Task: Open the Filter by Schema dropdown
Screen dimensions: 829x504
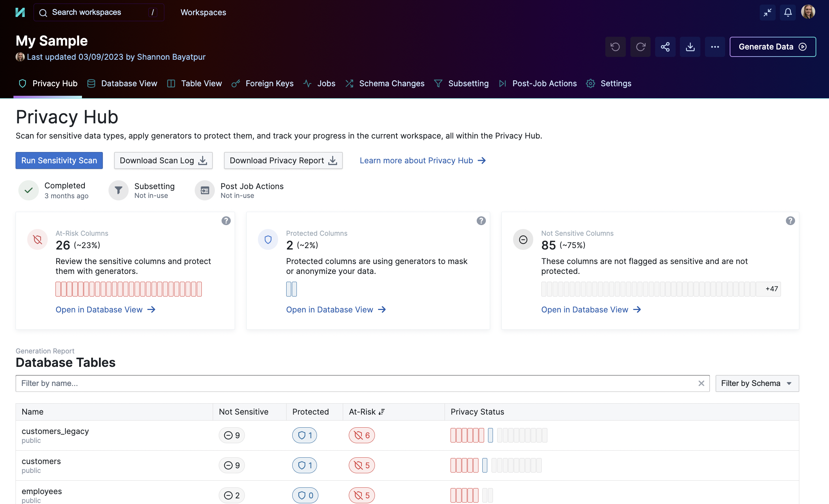Action: coord(757,383)
